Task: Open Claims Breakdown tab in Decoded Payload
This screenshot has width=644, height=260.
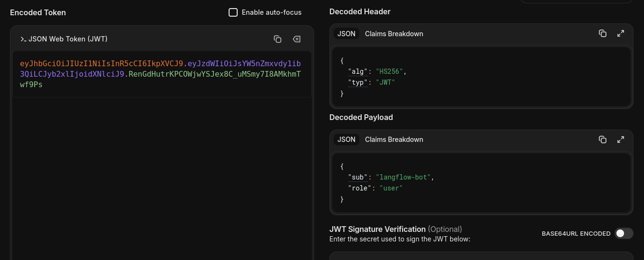Action: [x=394, y=140]
